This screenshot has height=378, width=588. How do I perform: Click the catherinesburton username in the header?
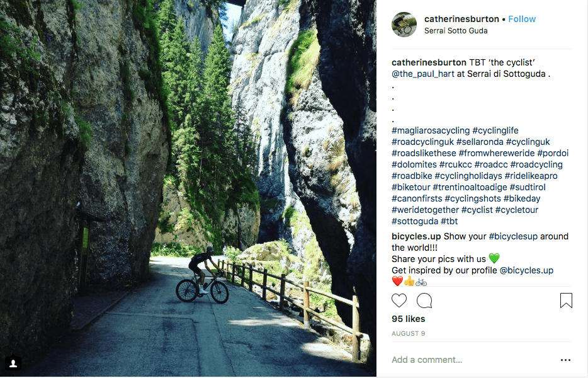click(461, 19)
